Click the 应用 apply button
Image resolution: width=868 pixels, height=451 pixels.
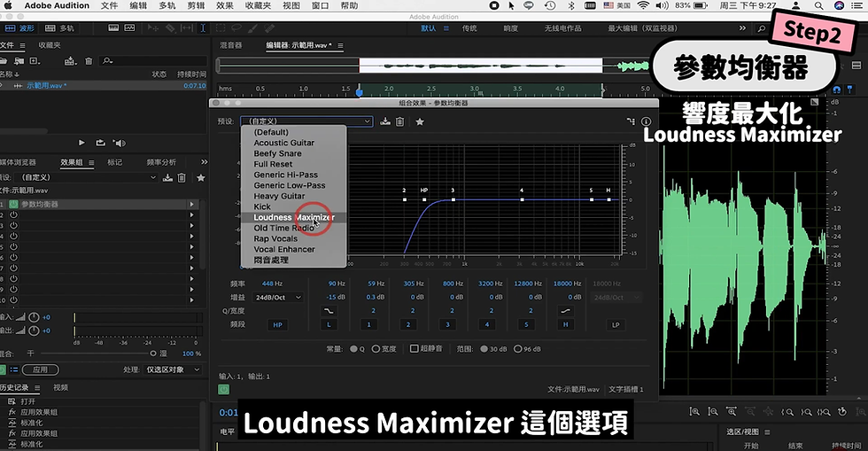tap(41, 369)
